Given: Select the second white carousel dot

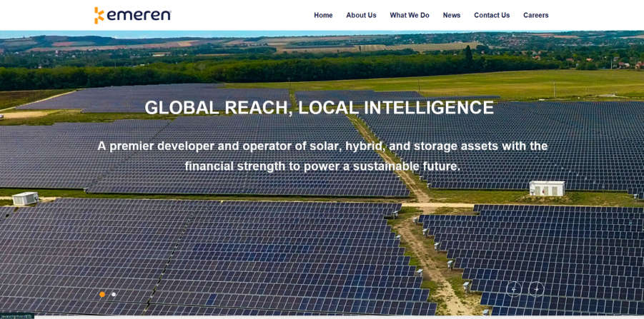Looking at the screenshot, I should (114, 295).
